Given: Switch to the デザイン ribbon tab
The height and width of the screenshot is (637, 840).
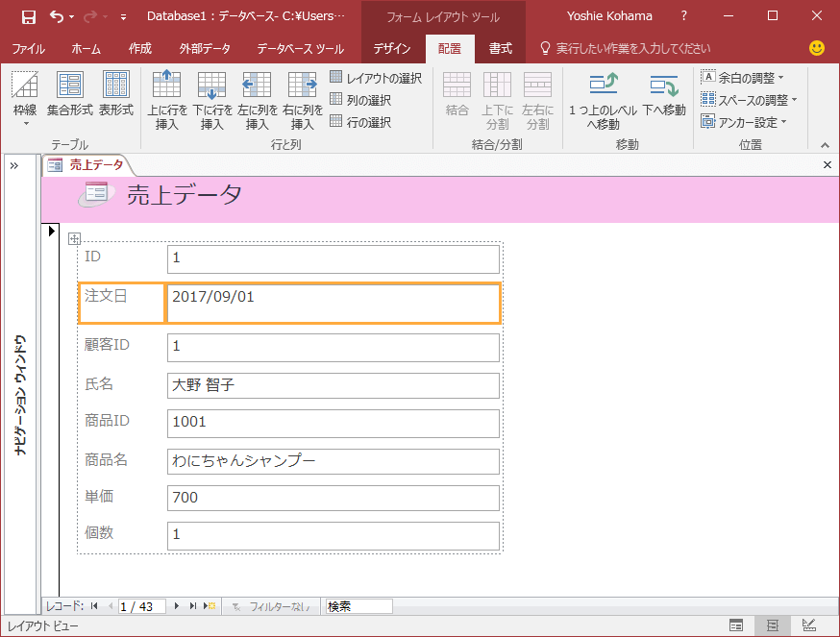Looking at the screenshot, I should pyautogui.click(x=392, y=49).
